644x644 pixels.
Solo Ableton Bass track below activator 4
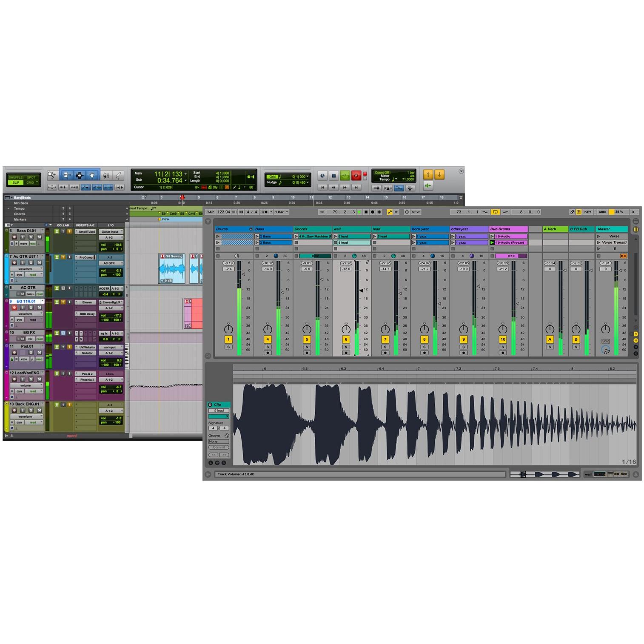pyautogui.click(x=268, y=347)
